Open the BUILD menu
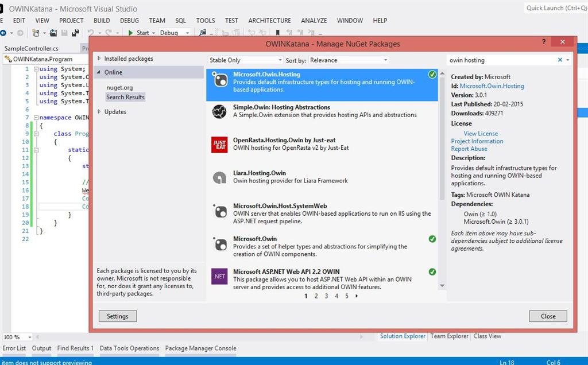The width and height of the screenshot is (588, 365). tap(102, 21)
